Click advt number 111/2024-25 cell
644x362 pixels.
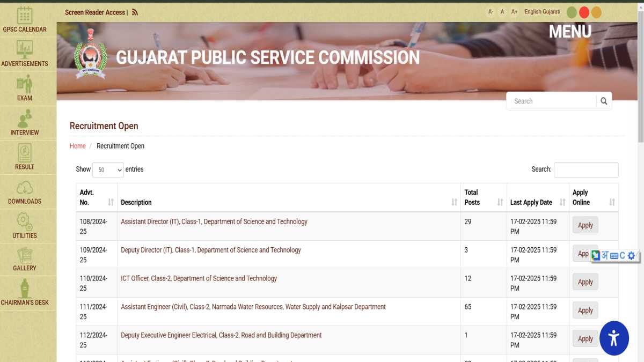97,312
